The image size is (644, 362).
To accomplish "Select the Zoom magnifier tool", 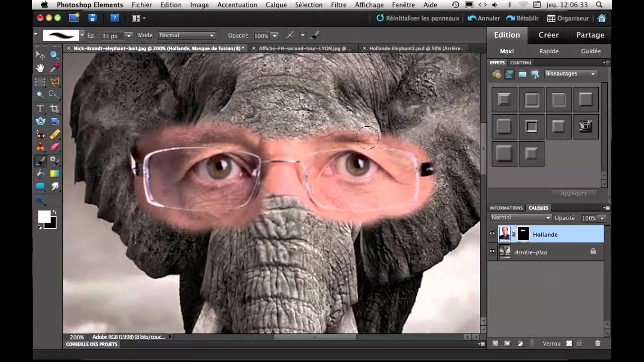I will pos(54,55).
